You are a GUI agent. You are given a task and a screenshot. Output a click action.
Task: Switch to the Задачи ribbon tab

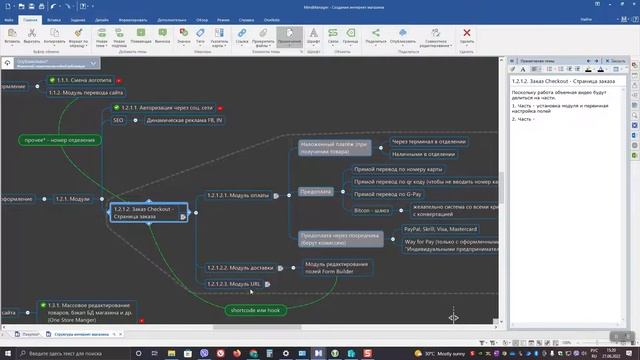click(x=78, y=20)
